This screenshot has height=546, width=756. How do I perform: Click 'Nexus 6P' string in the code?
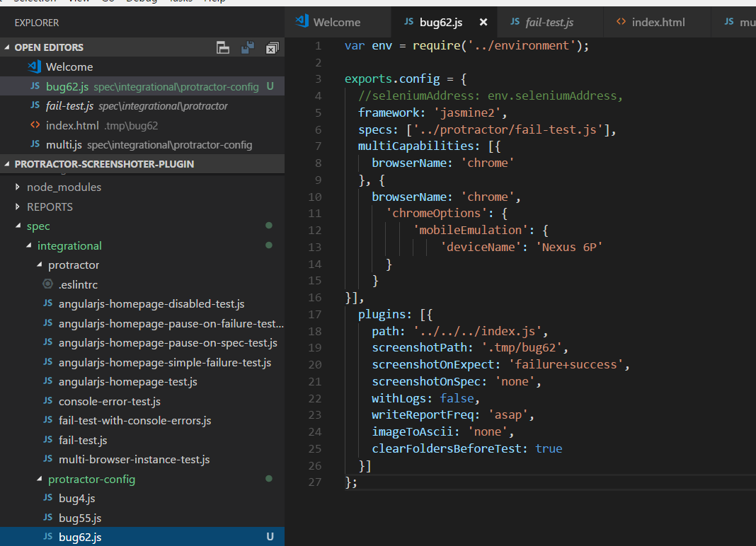(569, 248)
